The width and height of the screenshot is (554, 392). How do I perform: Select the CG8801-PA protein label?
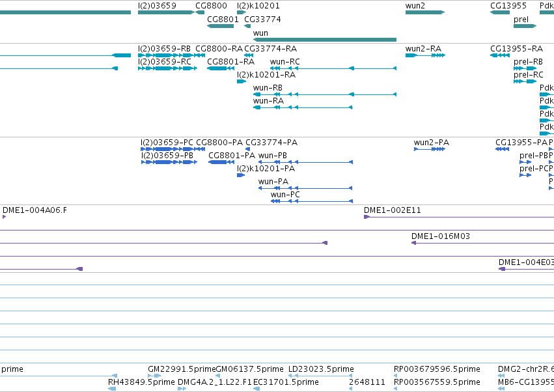point(232,156)
